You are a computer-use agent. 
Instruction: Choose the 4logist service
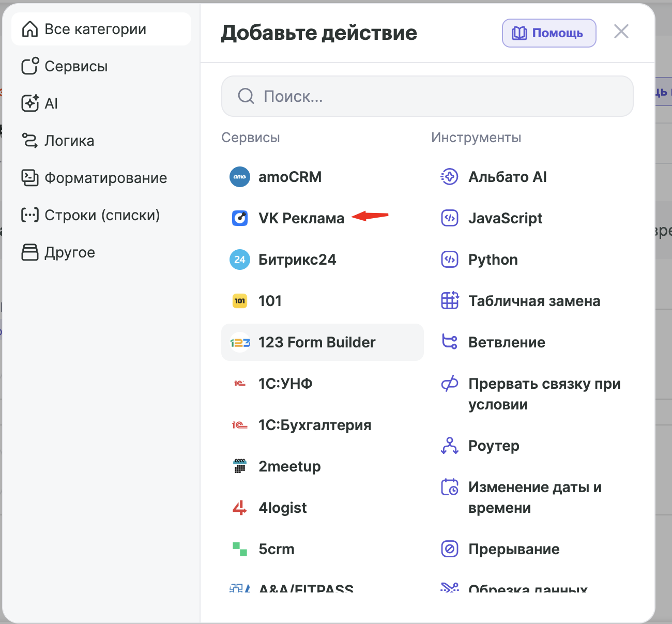(323, 508)
